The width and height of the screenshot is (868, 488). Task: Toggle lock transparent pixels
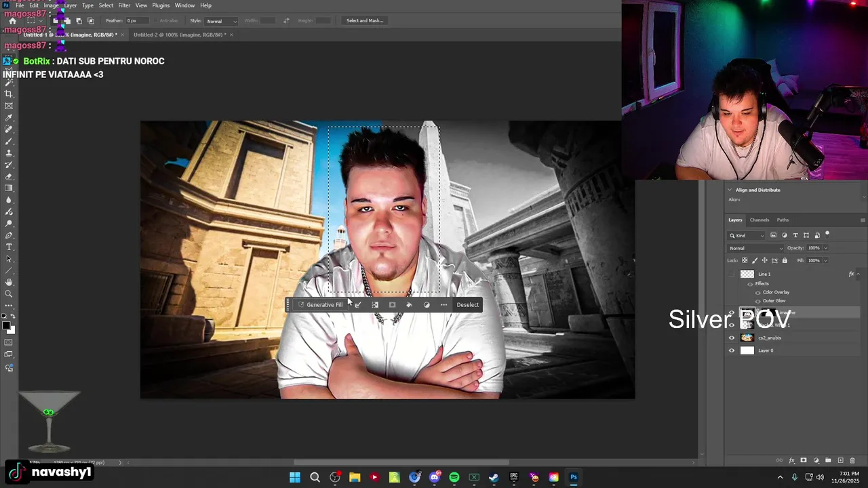click(745, 260)
